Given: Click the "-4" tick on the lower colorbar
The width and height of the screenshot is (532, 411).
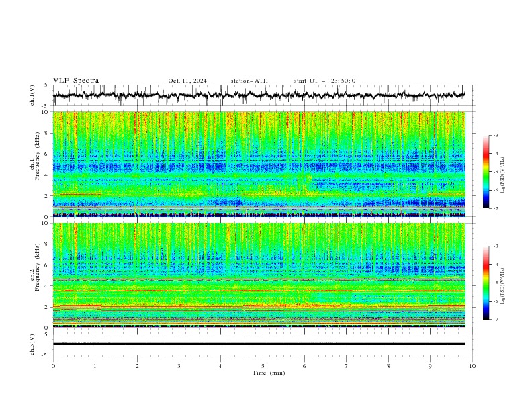Looking at the screenshot, I should (x=495, y=265).
